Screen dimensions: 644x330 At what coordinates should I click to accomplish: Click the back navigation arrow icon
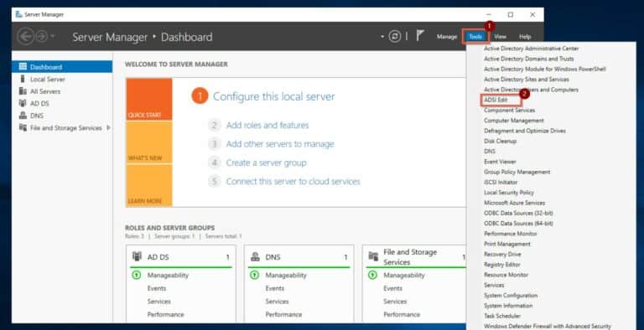tap(25, 37)
